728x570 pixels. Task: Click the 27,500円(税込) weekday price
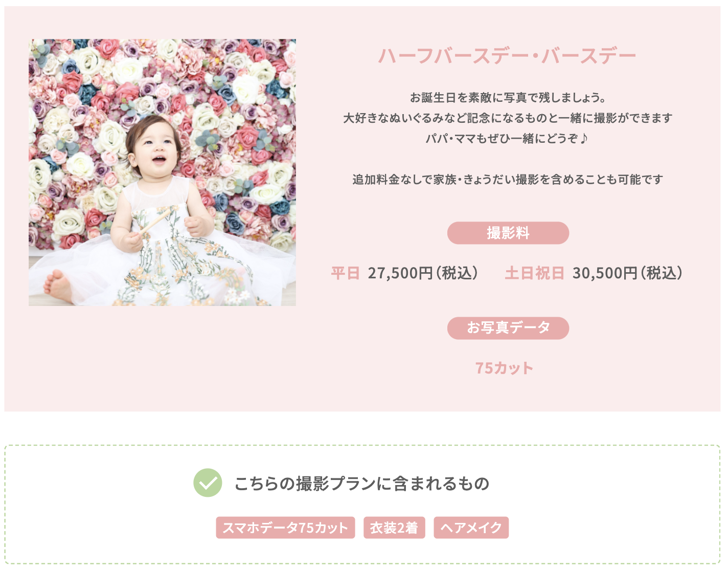pyautogui.click(x=424, y=273)
